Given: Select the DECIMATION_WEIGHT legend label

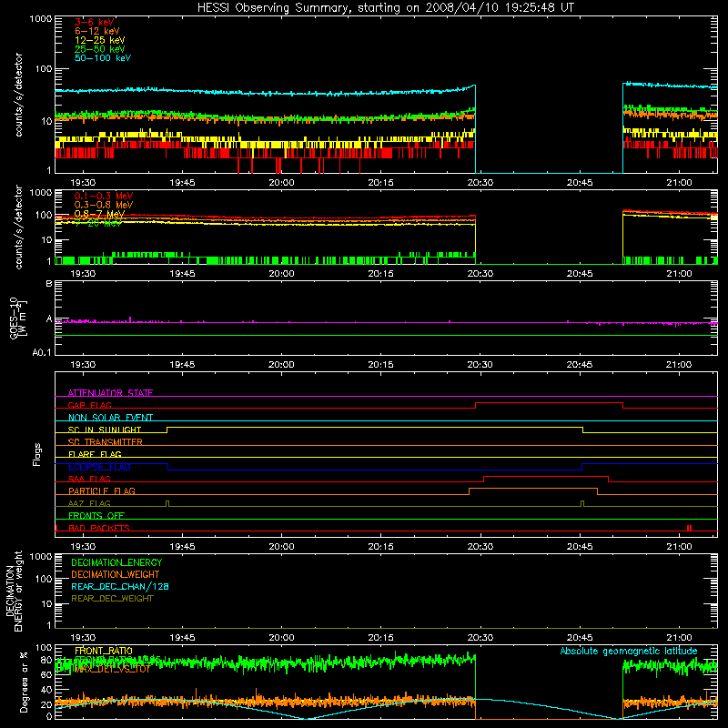Looking at the screenshot, I should tap(116, 574).
